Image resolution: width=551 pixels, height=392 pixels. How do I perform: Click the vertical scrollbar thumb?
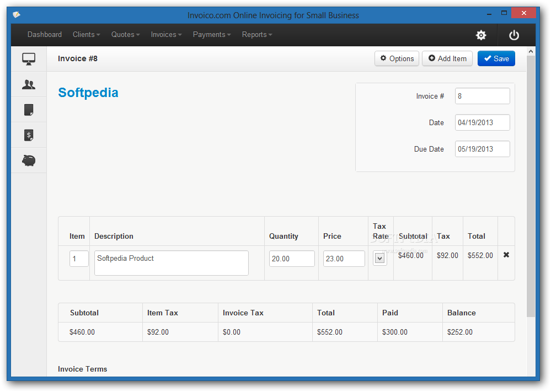click(531, 186)
